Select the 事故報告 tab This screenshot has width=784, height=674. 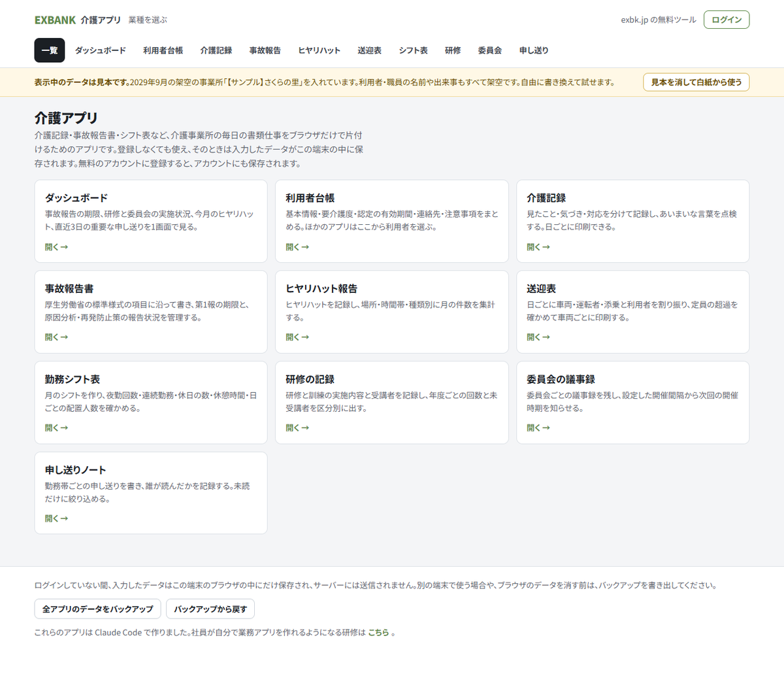[265, 50]
